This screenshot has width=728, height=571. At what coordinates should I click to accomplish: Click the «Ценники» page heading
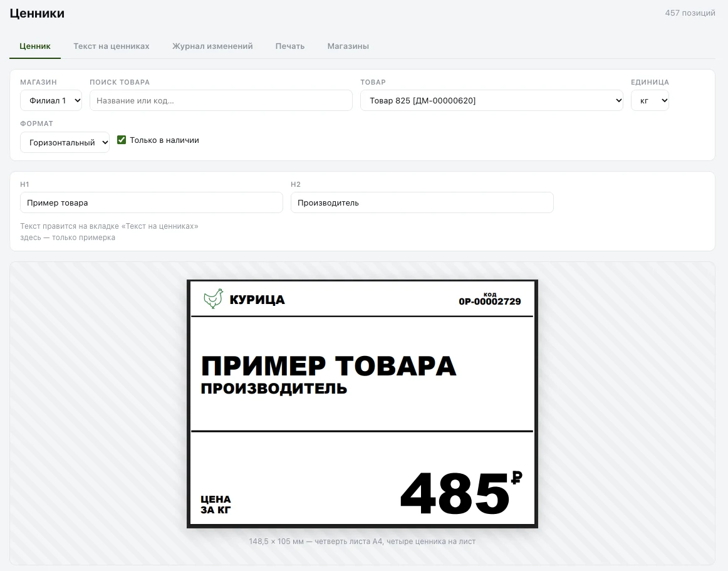pos(37,13)
